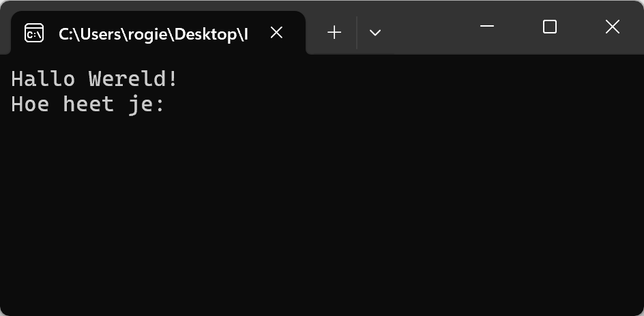The image size is (644, 316).
Task: Click the command prompt icon in the tab
Action: 34,33
